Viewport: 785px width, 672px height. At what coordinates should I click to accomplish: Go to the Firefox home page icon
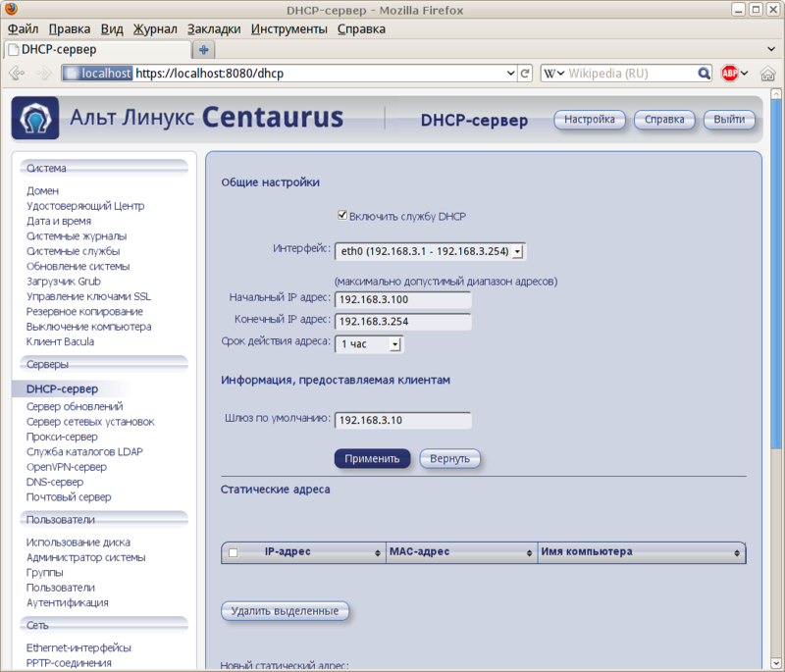tap(767, 74)
